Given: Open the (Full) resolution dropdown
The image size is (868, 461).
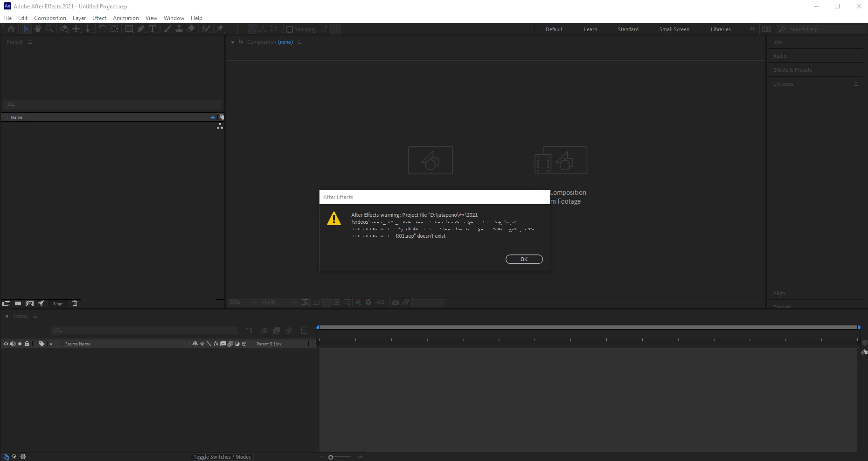Looking at the screenshot, I should point(279,303).
